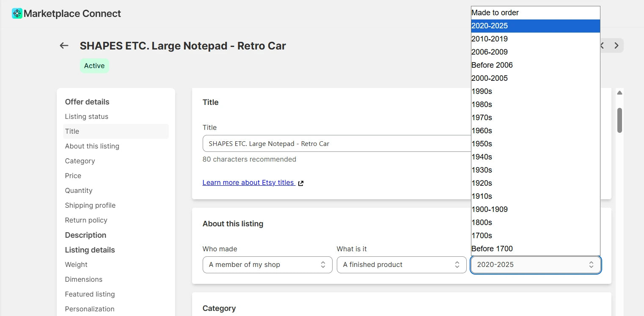Select Made to order option

[x=536, y=13]
